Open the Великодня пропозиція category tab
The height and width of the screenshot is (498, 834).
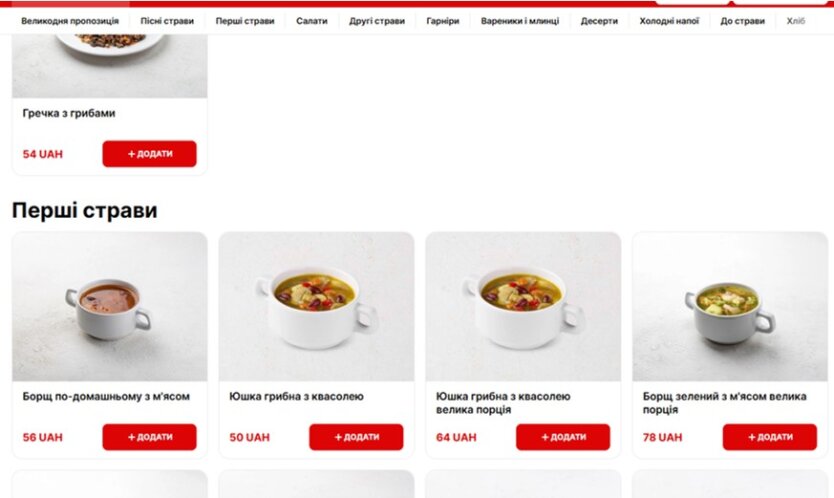[x=70, y=21]
